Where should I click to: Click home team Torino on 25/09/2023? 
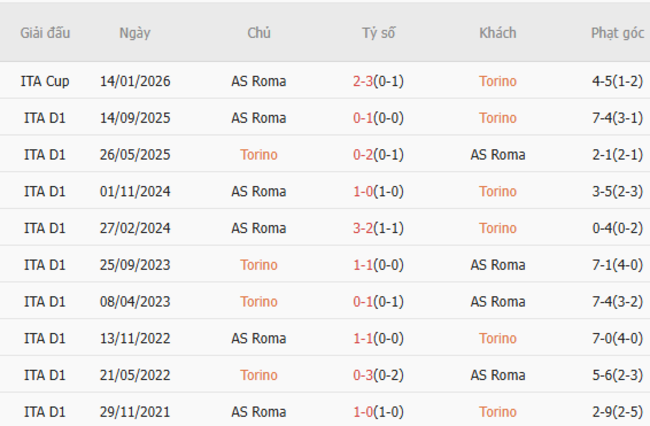(x=259, y=265)
